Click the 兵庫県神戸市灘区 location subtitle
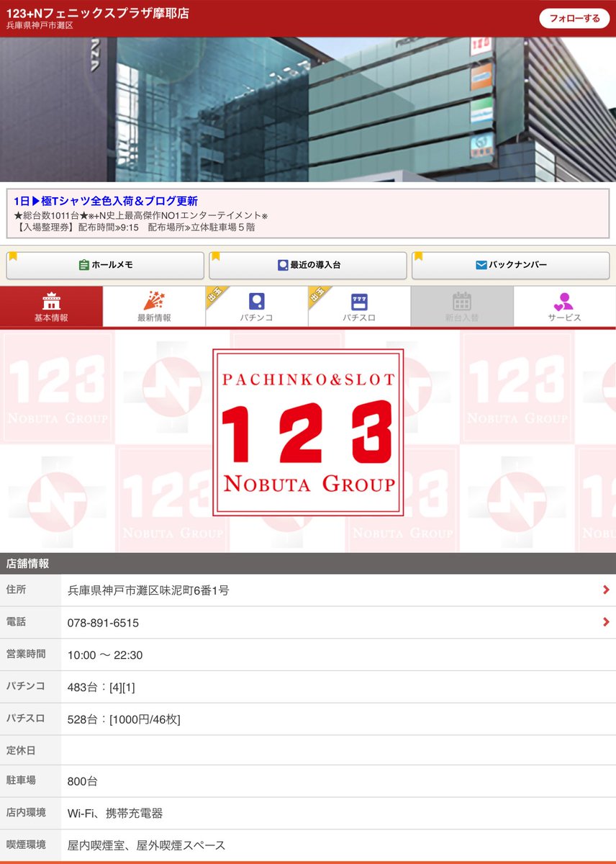Viewport: 616px width, 864px height. pyautogui.click(x=40, y=26)
